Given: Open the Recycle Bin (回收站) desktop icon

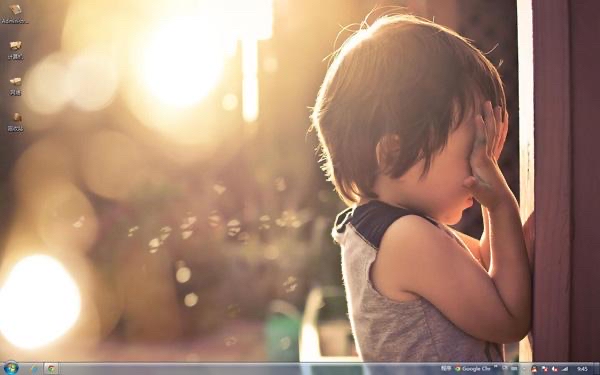Looking at the screenshot, I should [x=15, y=122].
